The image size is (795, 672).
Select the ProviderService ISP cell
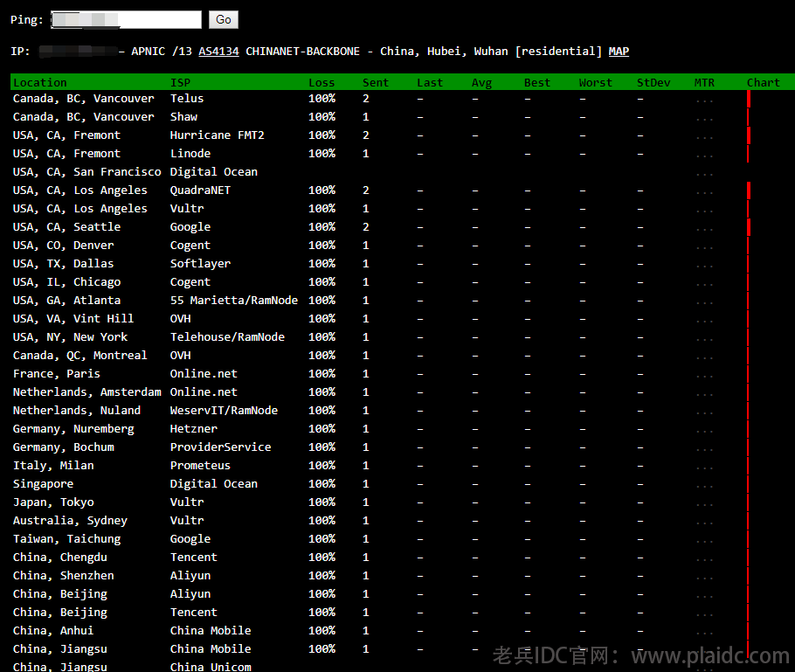coord(220,447)
